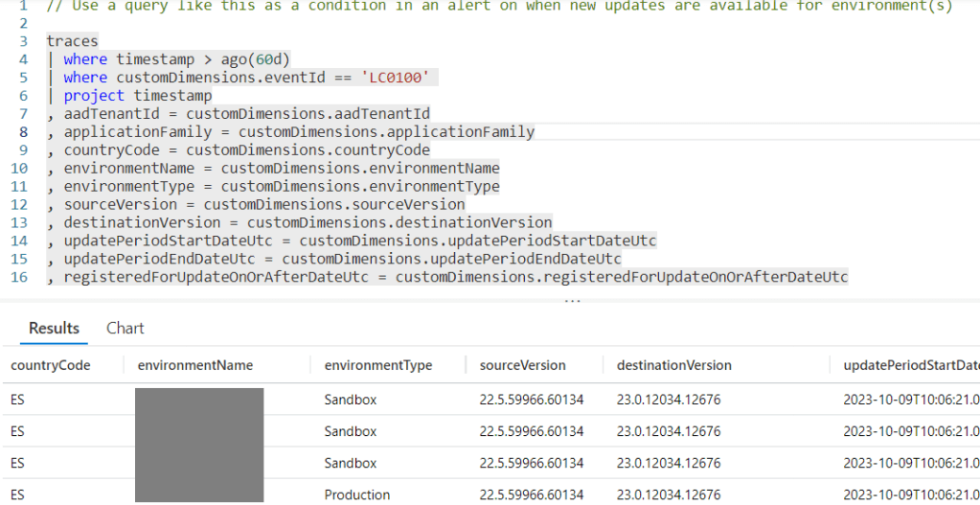Viewport: 980px width, 505px height.
Task: Click the environmentType column header
Action: pos(378,365)
